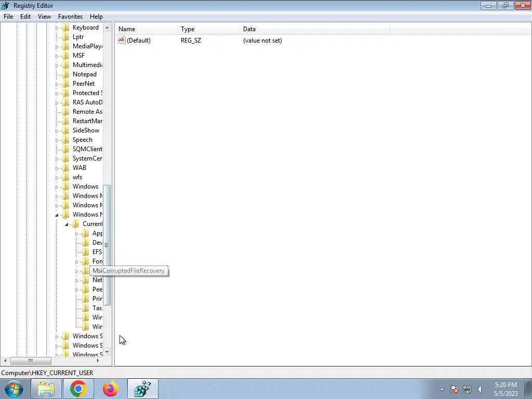Expand the Keyboard key
Viewport: 532px width, 399px height.
pyautogui.click(x=57, y=28)
